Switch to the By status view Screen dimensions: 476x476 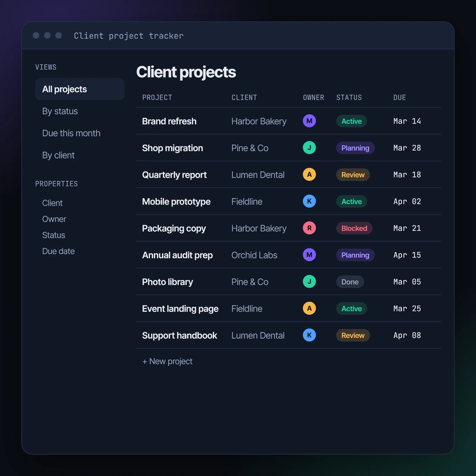pyautogui.click(x=79, y=111)
